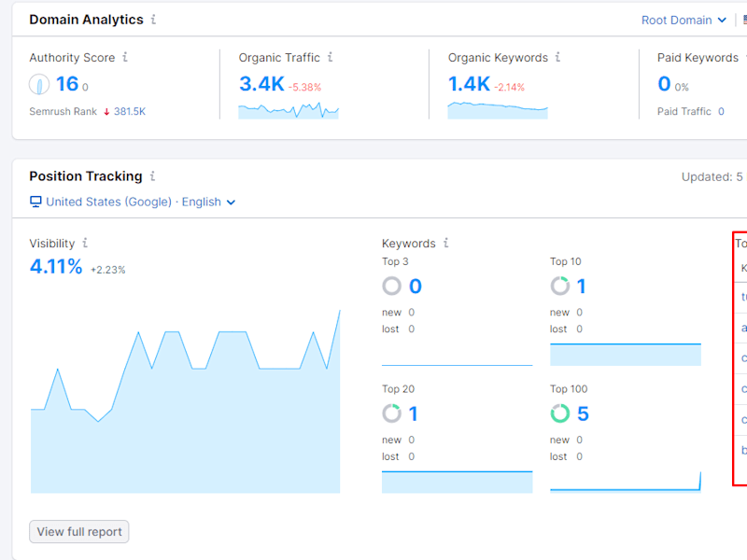747x560 pixels.
Task: Click the Top 3 donut chart icon
Action: click(x=391, y=287)
